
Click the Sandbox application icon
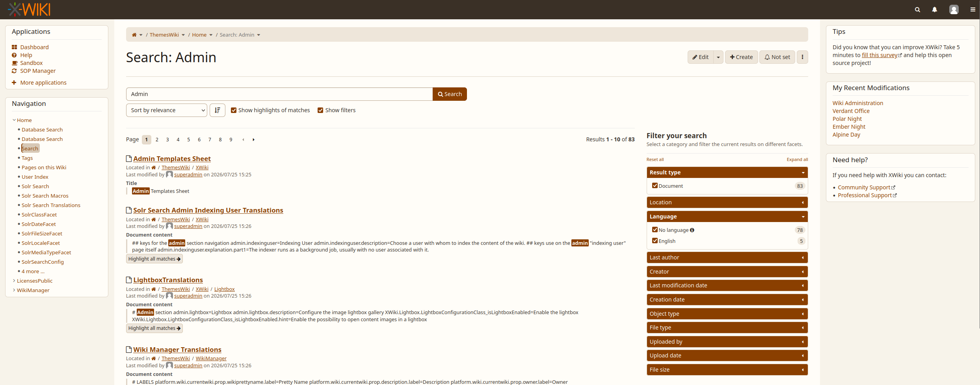pyautogui.click(x=15, y=63)
